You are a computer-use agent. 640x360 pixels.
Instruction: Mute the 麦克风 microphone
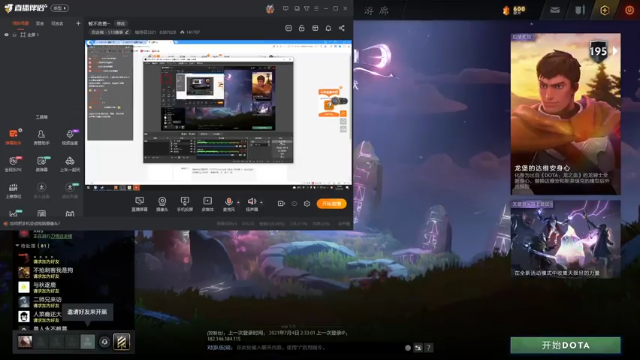229,204
